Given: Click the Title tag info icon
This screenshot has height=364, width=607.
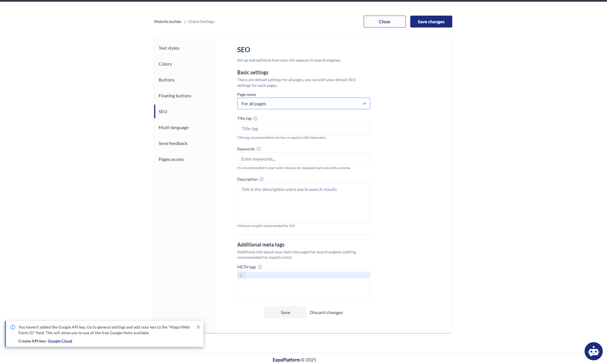Looking at the screenshot, I should [255, 119].
